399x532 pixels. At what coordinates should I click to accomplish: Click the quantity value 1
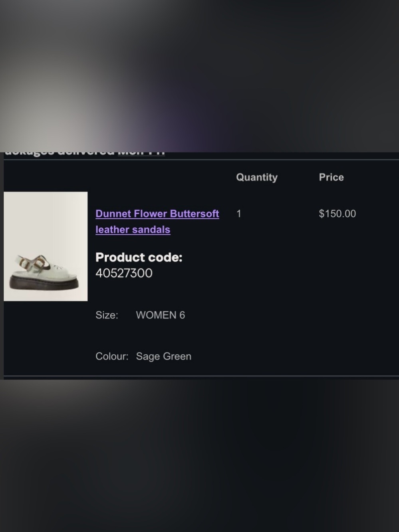tap(239, 214)
